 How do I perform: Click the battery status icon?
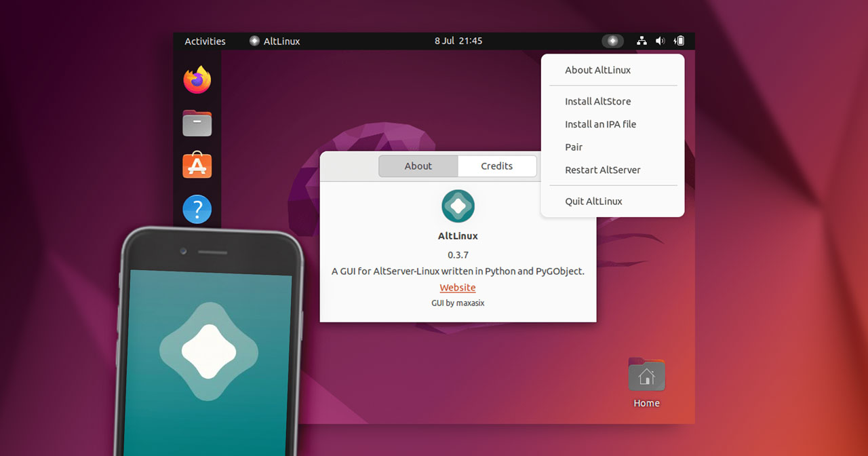[x=679, y=41]
